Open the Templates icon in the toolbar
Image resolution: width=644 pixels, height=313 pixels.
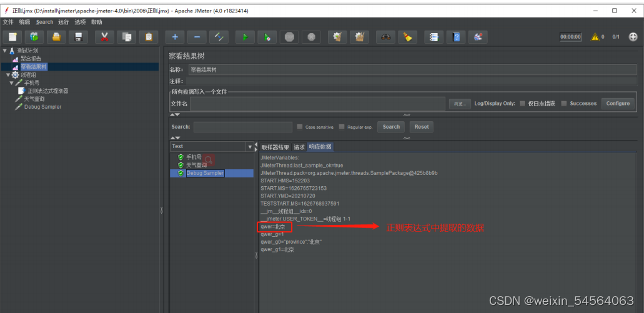pos(34,37)
